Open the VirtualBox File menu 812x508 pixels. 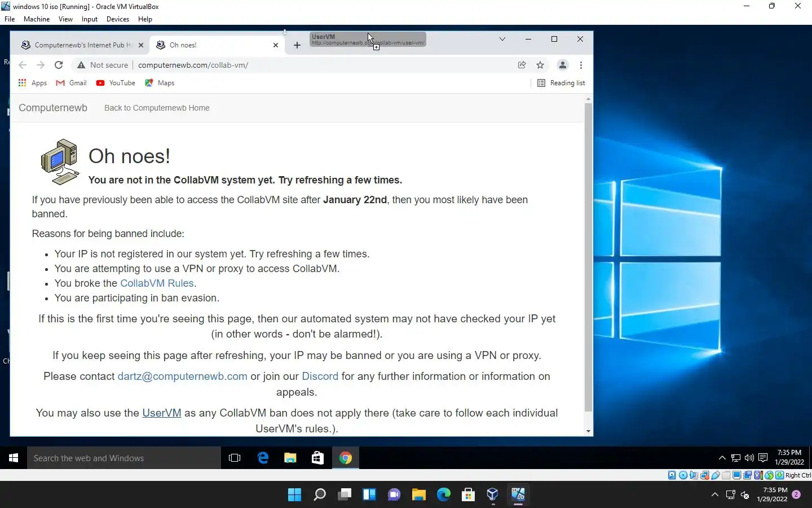click(10, 19)
